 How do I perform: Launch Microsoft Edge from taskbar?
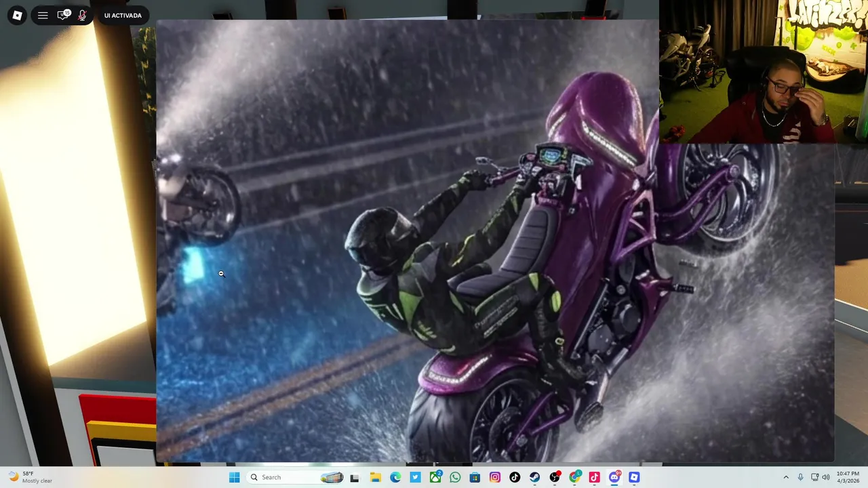[395, 477]
